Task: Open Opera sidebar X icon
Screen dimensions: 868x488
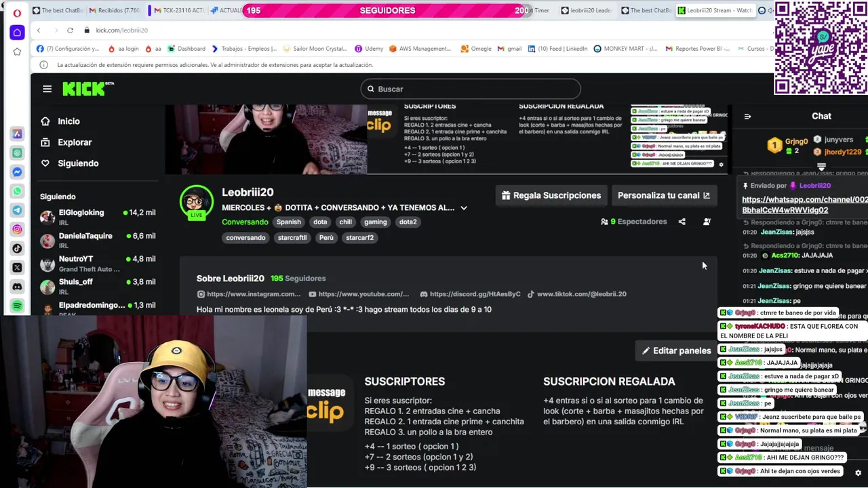Action: click(18, 267)
